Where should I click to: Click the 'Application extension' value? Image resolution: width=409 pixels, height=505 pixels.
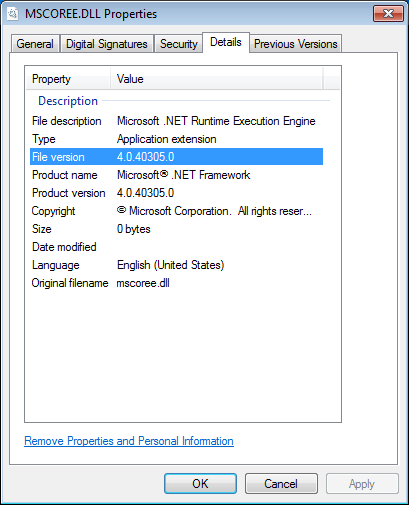[x=167, y=139]
